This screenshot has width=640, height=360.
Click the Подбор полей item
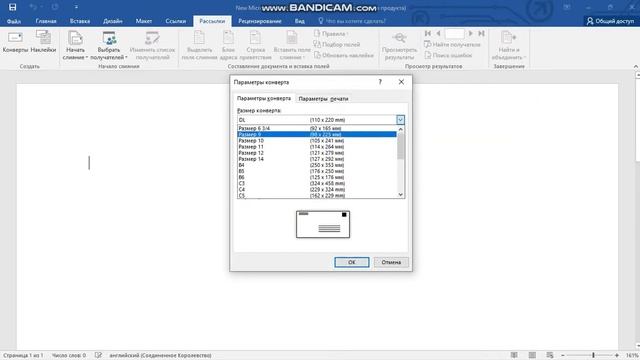[337, 44]
